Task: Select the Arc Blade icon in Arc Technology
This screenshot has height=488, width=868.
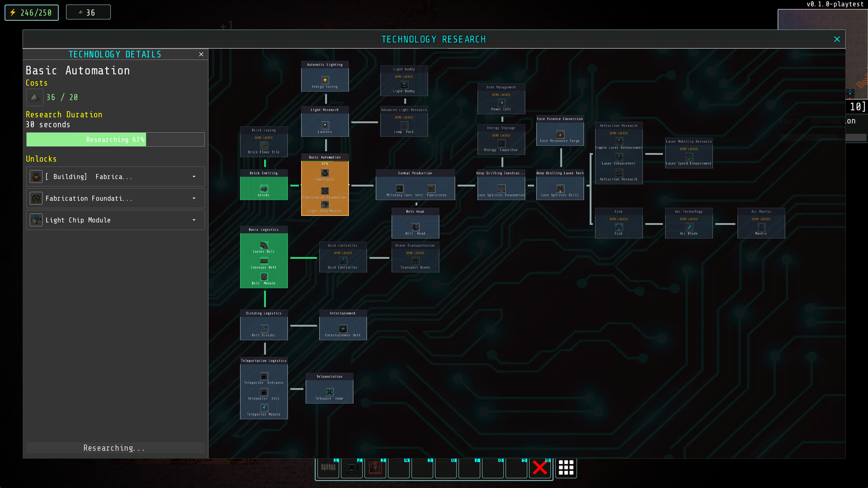Action: pos(689,227)
